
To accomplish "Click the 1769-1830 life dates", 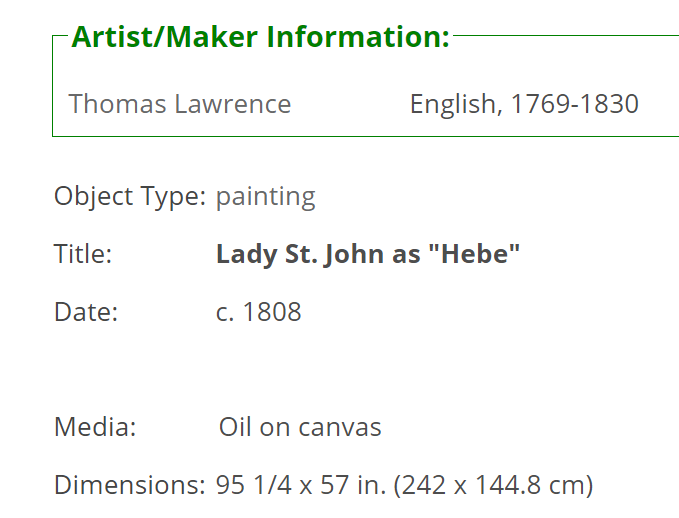I will click(575, 104).
